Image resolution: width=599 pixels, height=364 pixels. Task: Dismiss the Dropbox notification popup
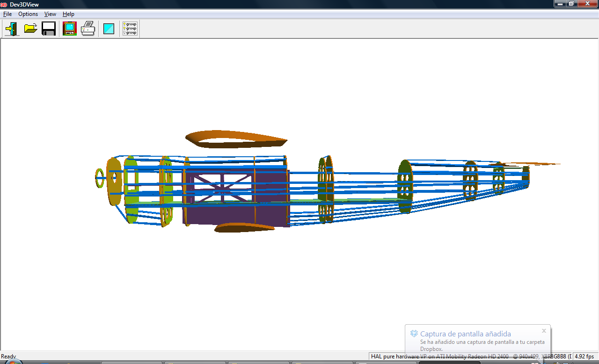544,331
